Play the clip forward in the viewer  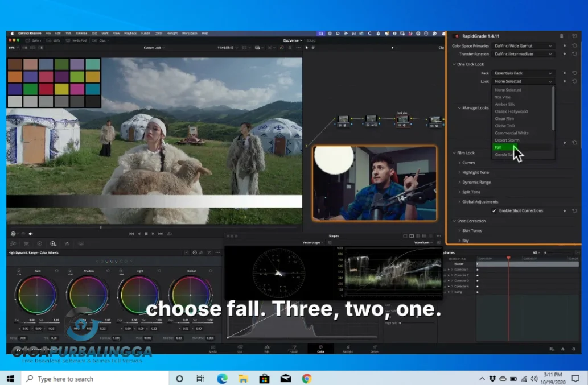pos(153,234)
